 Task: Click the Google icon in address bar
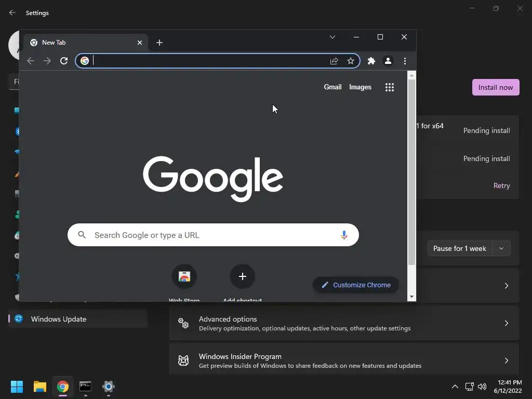tap(85, 61)
